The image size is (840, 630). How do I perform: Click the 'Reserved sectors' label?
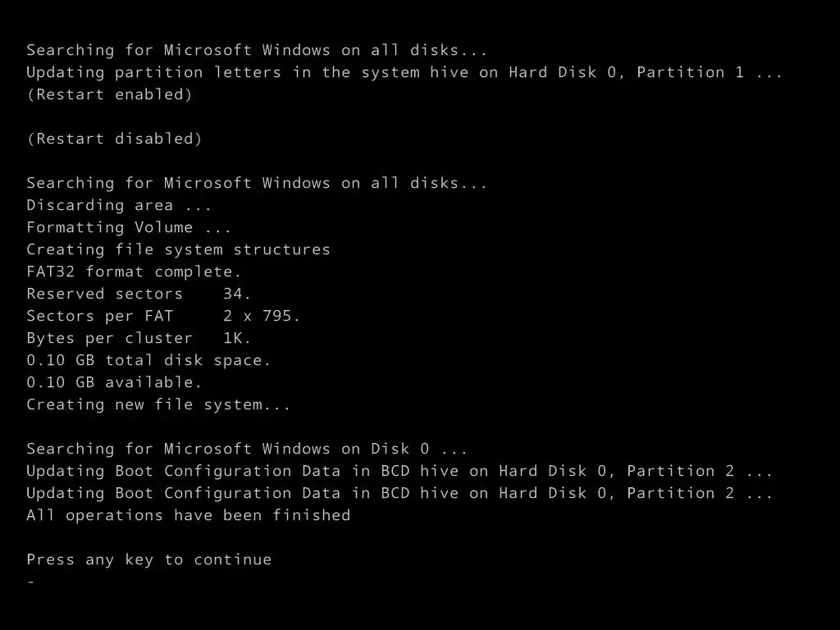coord(104,294)
